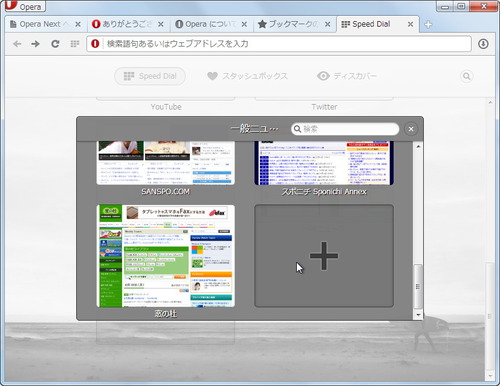Reload the current page
Viewport: 500px width, 386px height.
(55, 44)
